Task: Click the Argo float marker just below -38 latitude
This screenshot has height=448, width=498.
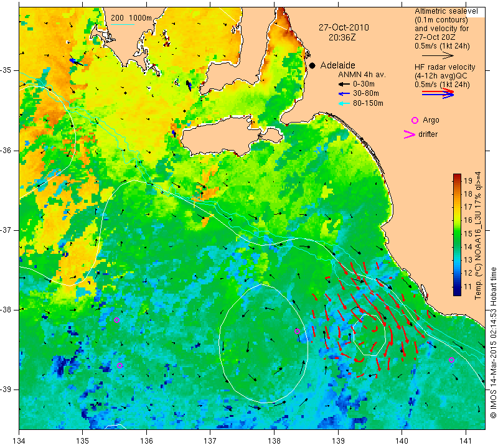Action: [x=116, y=320]
